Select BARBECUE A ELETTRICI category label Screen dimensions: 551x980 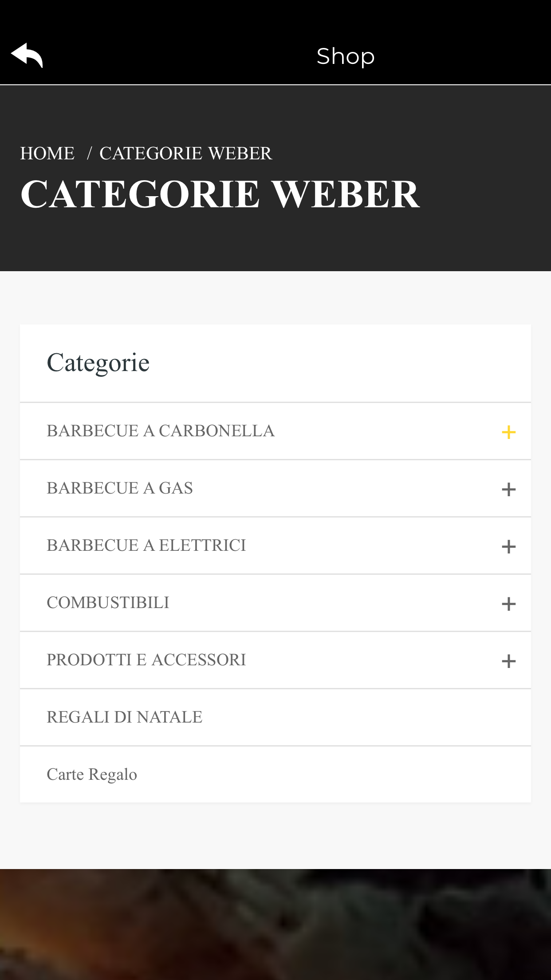(x=146, y=545)
